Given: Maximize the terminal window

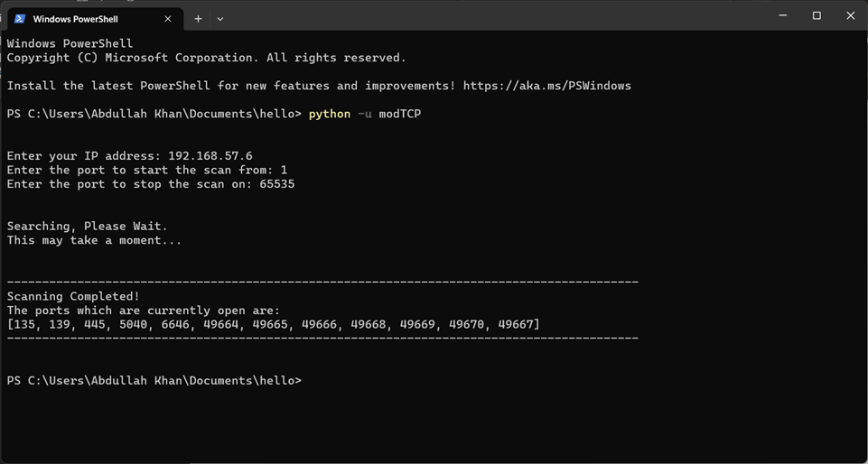Looking at the screenshot, I should 817,16.
